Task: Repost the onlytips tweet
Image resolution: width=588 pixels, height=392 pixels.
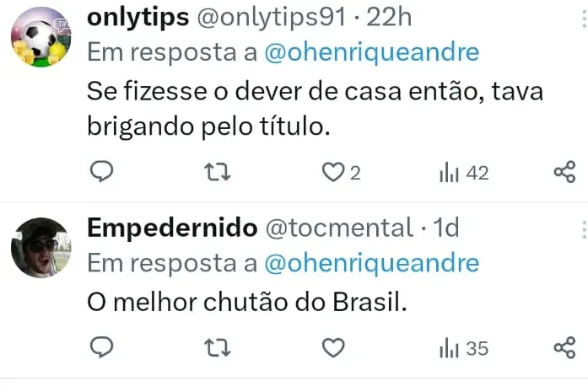Action: click(218, 173)
